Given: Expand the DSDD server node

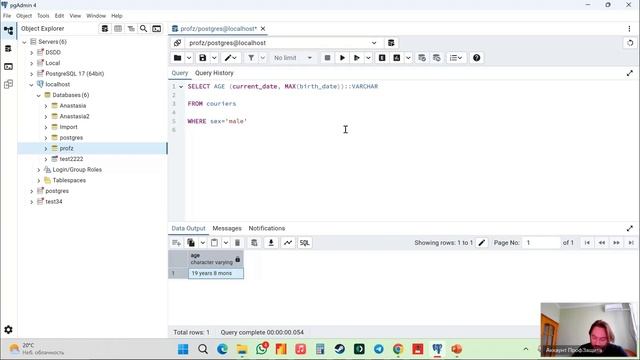Looking at the screenshot, I should click(x=32, y=53).
